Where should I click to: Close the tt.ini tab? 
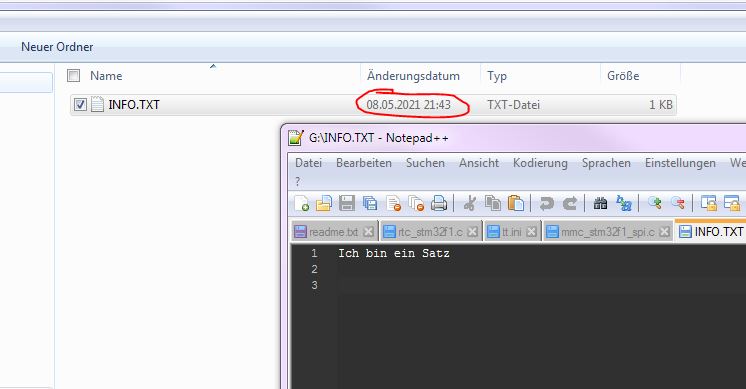(531, 232)
